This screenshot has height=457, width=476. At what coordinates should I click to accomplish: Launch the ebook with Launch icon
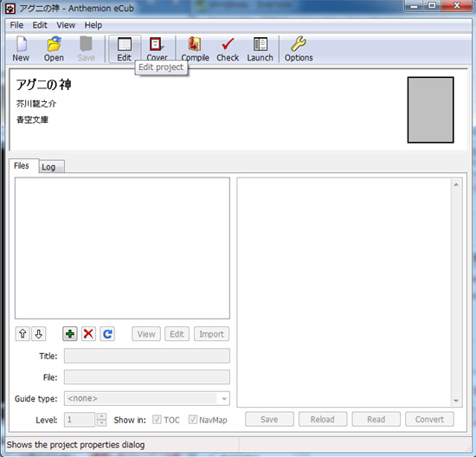pyautogui.click(x=260, y=48)
